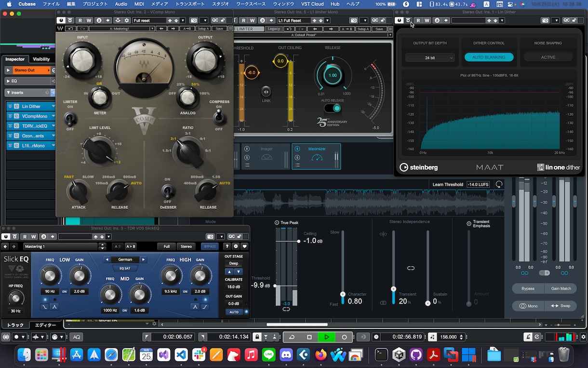
Task: Open the MIDI menu in the menu bar
Action: [139, 4]
